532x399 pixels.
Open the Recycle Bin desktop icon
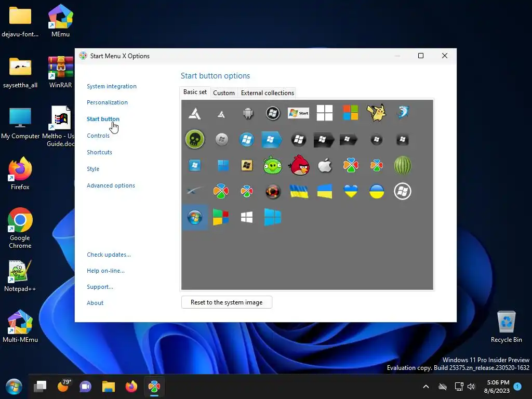506,327
